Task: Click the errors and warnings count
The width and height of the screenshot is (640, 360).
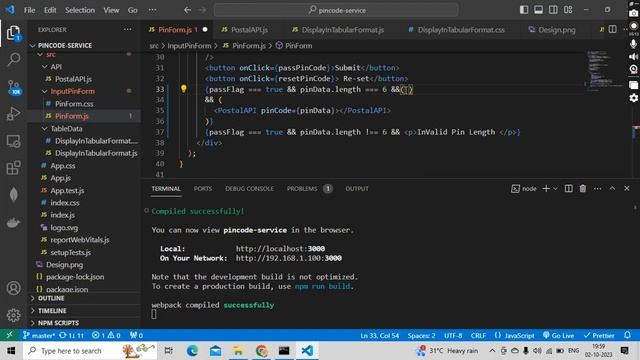Action: pyautogui.click(x=106, y=335)
